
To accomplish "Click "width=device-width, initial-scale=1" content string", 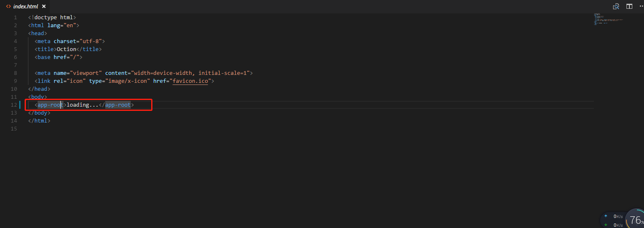I will point(191,73).
